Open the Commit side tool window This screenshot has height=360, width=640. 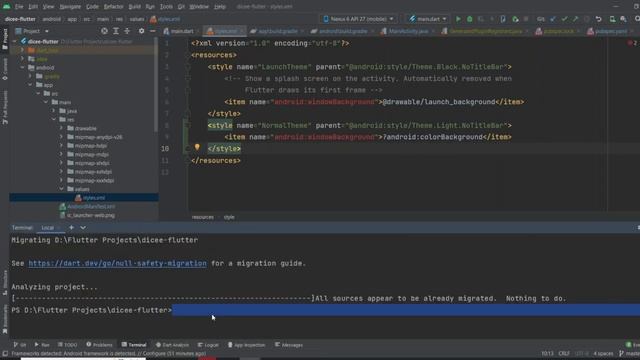5,69
